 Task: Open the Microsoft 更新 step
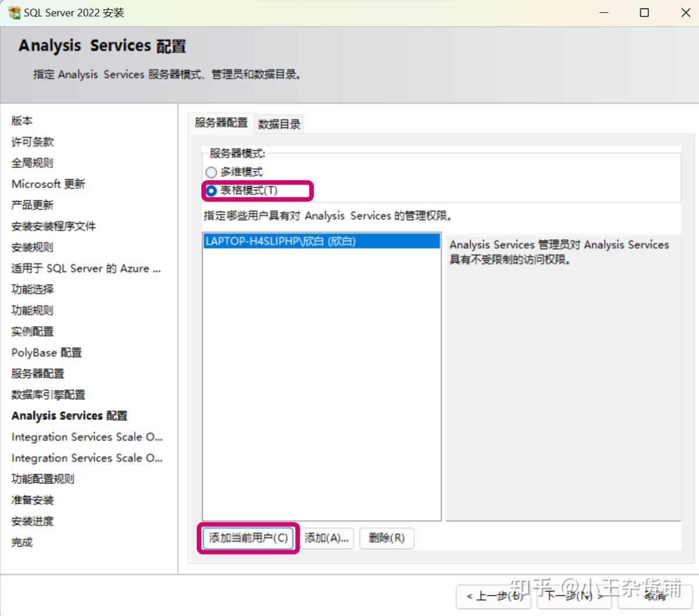coord(48,183)
